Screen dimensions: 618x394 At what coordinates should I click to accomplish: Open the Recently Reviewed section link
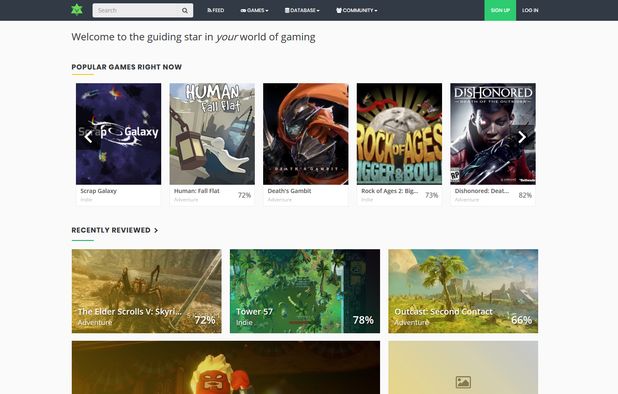click(115, 230)
